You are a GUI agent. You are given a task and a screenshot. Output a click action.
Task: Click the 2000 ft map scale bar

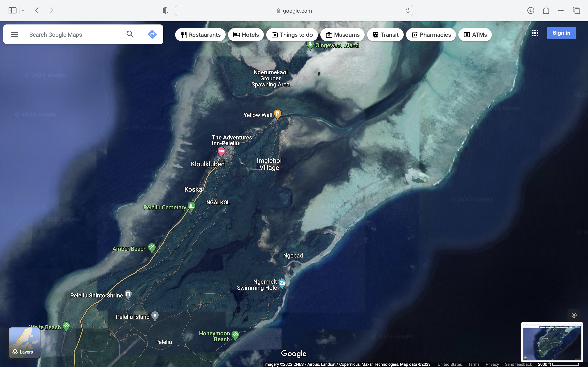pos(558,364)
